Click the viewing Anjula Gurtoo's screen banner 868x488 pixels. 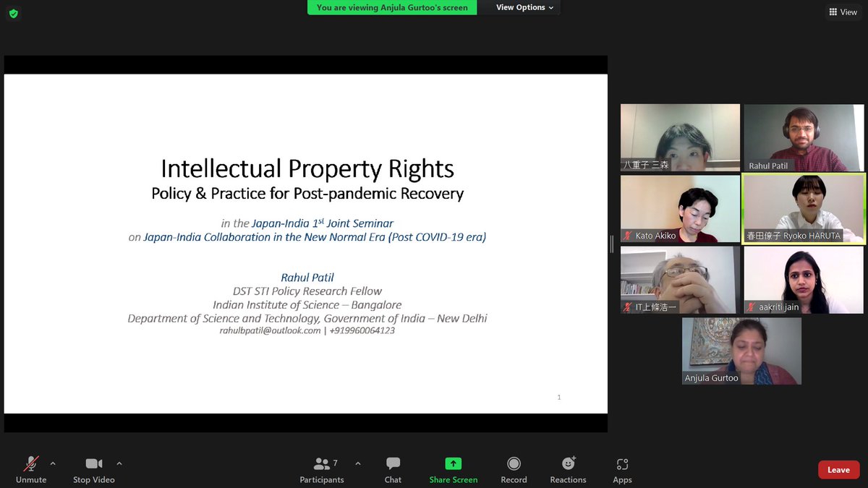pyautogui.click(x=392, y=7)
